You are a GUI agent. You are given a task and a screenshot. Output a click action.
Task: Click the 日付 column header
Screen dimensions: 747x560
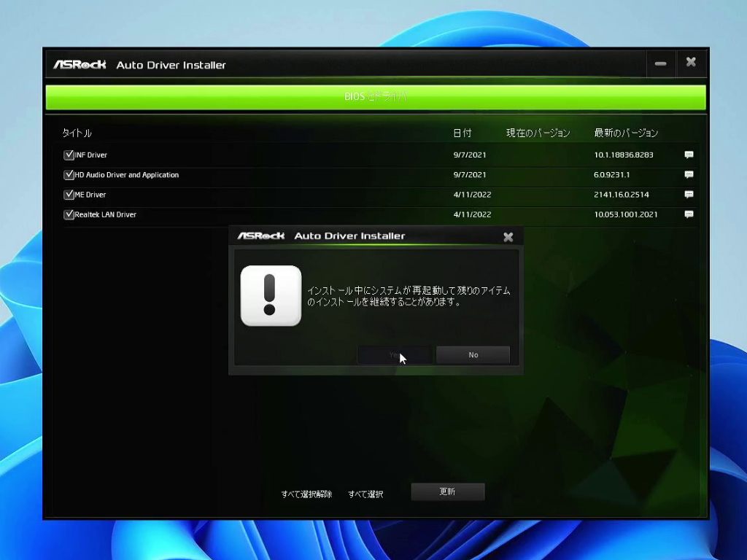pyautogui.click(x=462, y=133)
